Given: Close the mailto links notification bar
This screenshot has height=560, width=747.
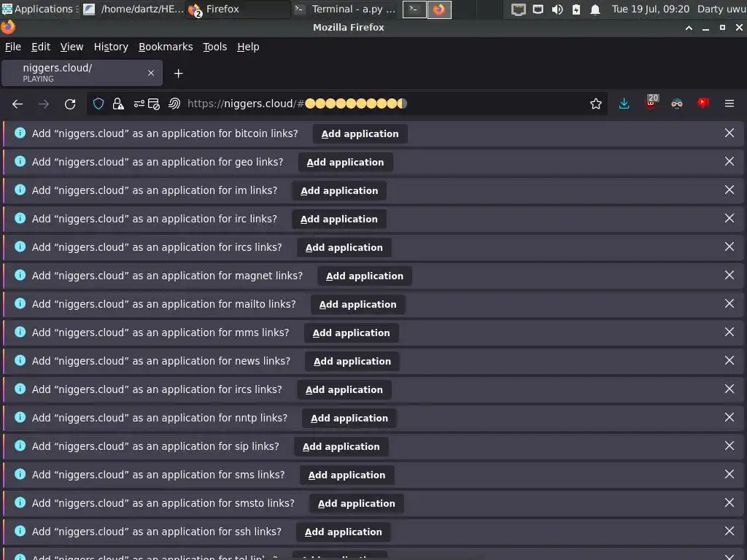Looking at the screenshot, I should [729, 303].
